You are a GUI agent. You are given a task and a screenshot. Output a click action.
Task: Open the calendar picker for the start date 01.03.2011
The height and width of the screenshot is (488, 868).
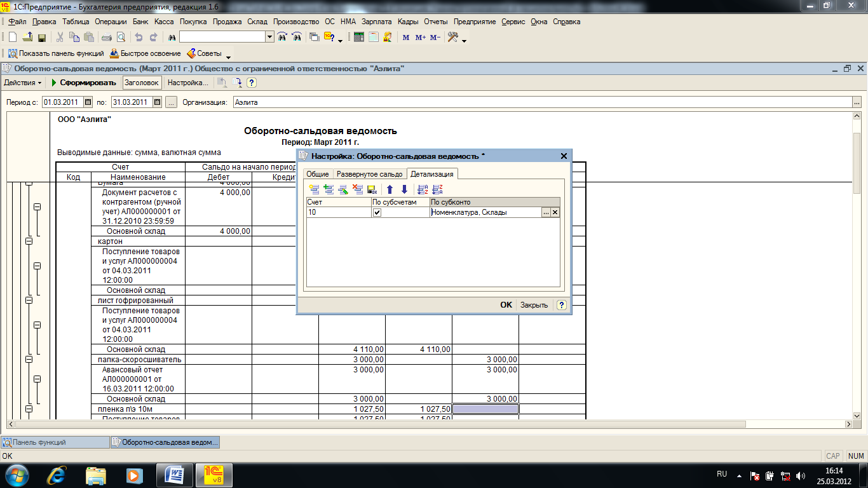(x=88, y=102)
